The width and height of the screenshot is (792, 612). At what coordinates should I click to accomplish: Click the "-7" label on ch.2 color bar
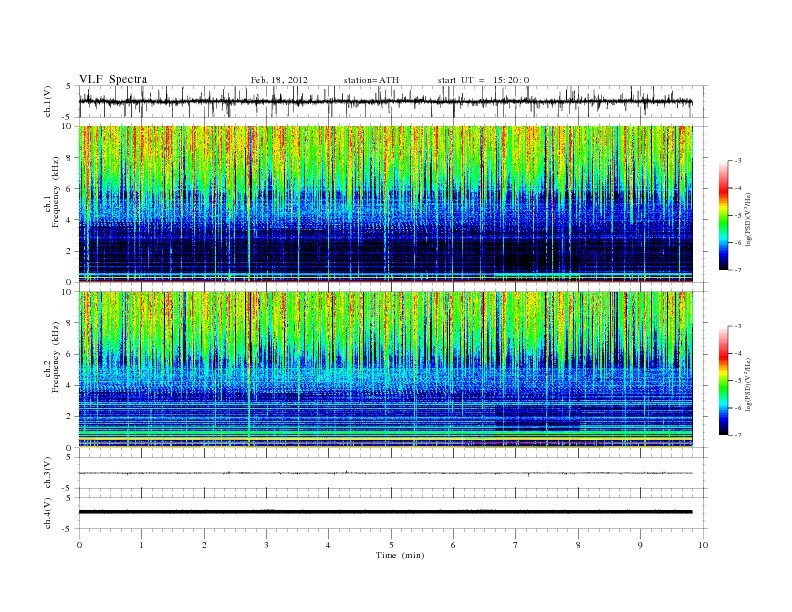(x=737, y=435)
